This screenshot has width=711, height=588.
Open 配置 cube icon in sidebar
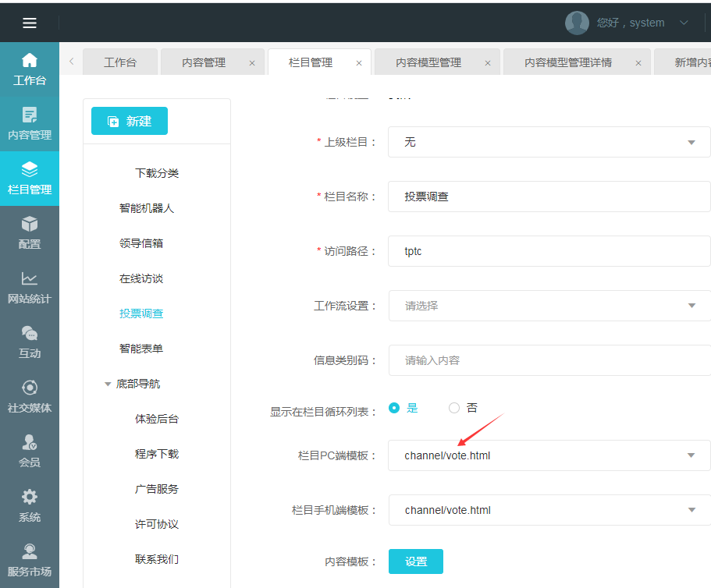point(30,233)
